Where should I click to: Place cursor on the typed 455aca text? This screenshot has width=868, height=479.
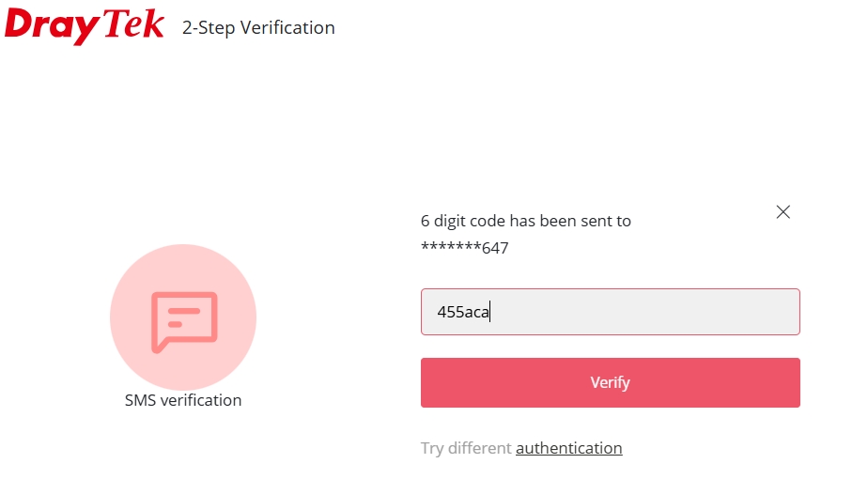[463, 312]
